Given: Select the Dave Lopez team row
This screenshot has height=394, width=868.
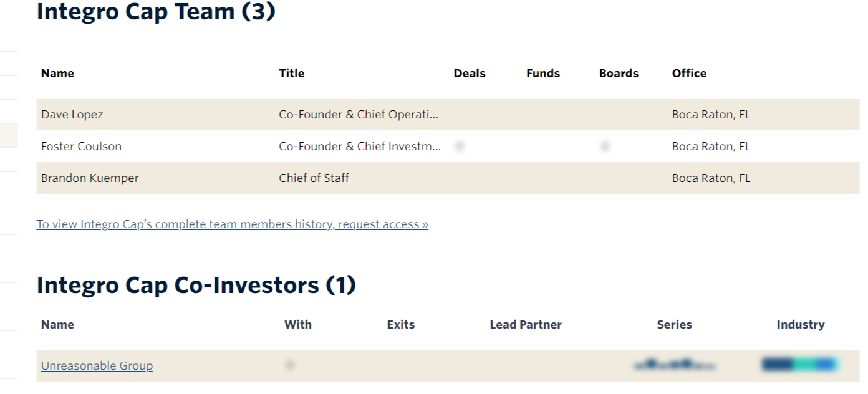Looking at the screenshot, I should click(x=448, y=115).
